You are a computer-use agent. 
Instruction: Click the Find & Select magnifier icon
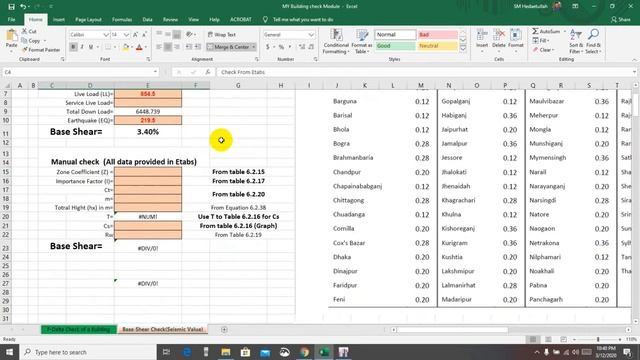pyautogui.click(x=593, y=35)
